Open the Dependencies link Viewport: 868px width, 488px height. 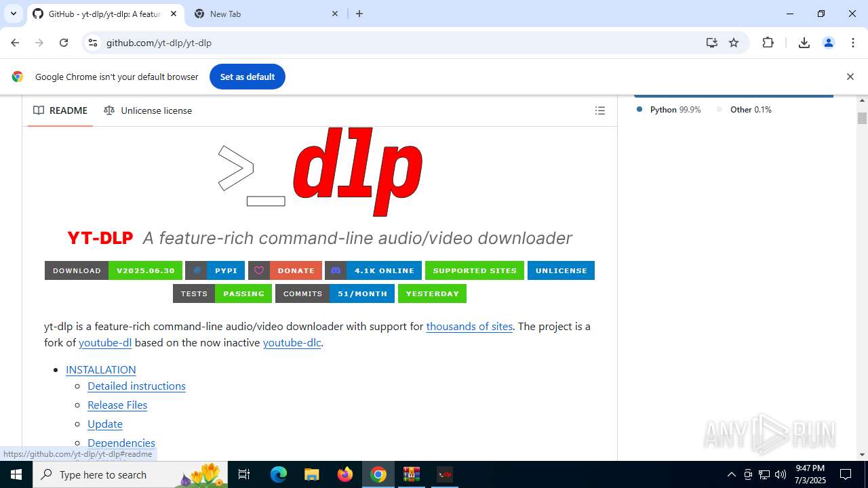coord(121,443)
